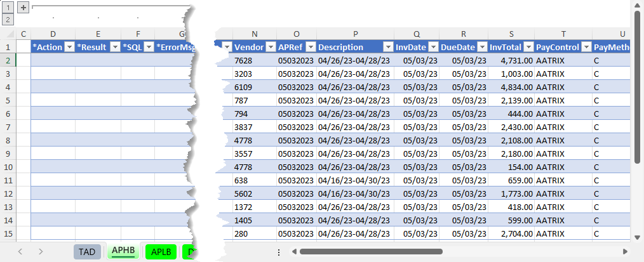Select row 2 header

8,60
